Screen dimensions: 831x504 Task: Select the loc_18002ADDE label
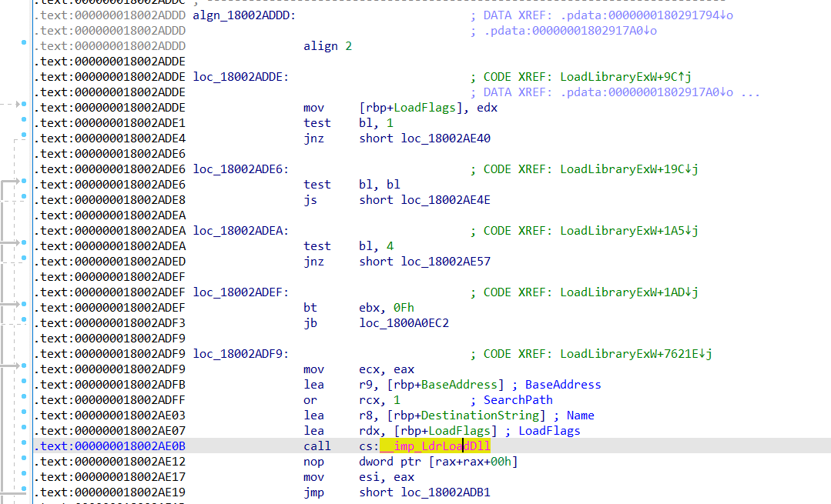tap(241, 77)
